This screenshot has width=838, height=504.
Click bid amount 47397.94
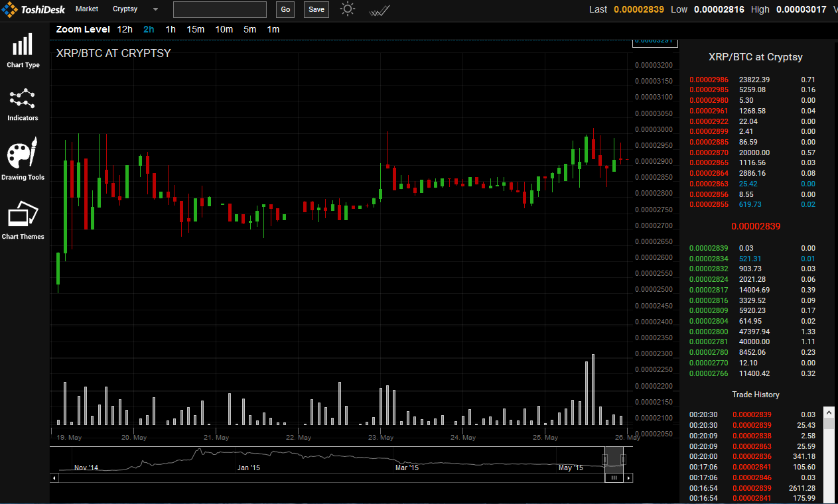(754, 332)
